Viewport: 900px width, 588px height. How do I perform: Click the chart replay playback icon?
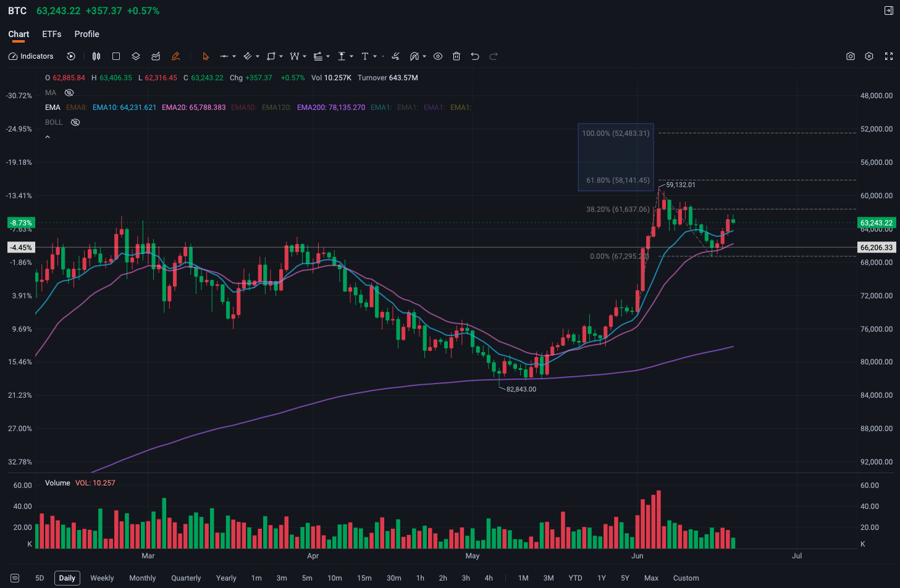pos(71,56)
